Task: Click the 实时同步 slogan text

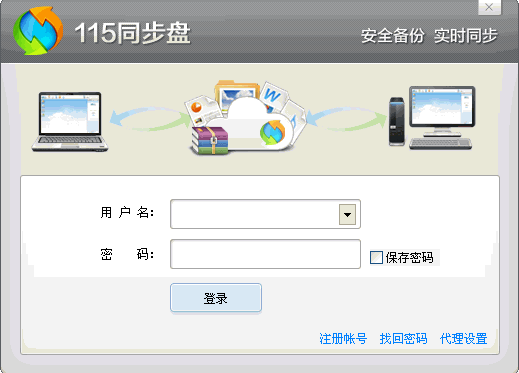Action: 466,36
